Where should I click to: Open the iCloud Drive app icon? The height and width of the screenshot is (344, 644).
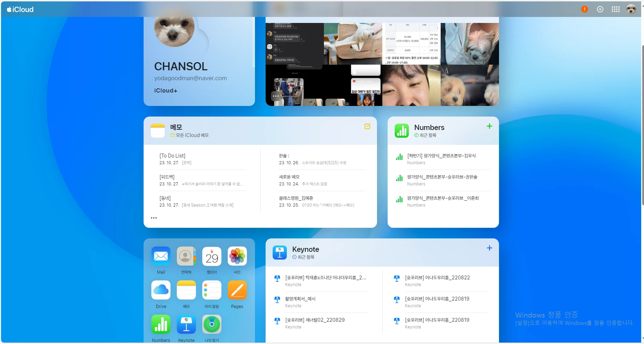coord(161,290)
